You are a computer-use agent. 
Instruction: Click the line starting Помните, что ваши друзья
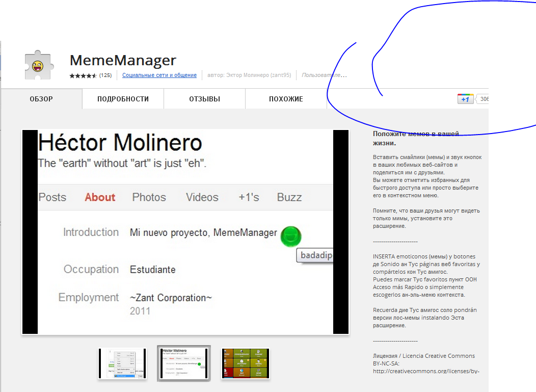coord(426,211)
